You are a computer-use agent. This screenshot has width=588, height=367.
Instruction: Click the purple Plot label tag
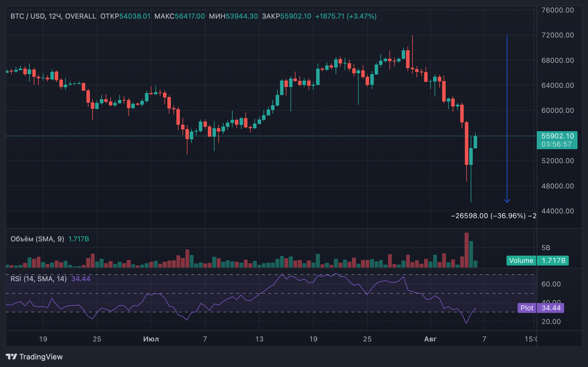pos(527,308)
